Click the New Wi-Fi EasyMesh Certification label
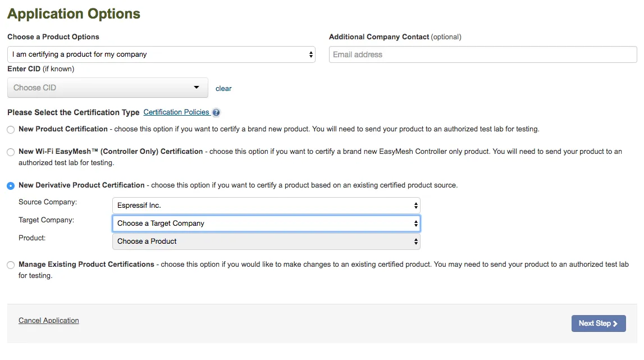644x360 pixels. pos(111,152)
